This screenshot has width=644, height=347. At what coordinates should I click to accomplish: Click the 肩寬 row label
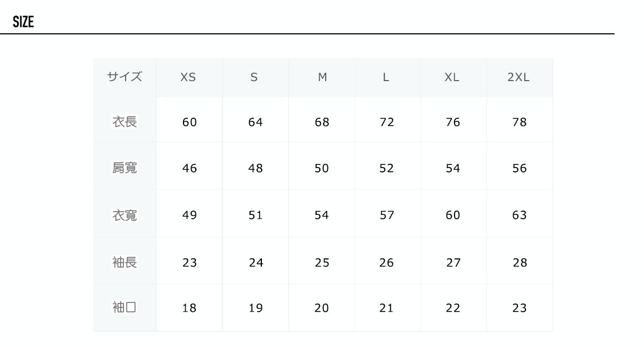[x=125, y=168]
